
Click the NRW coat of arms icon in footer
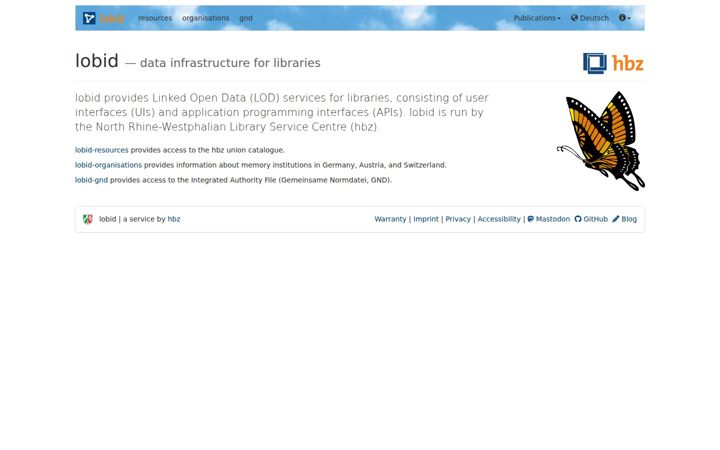(x=88, y=219)
